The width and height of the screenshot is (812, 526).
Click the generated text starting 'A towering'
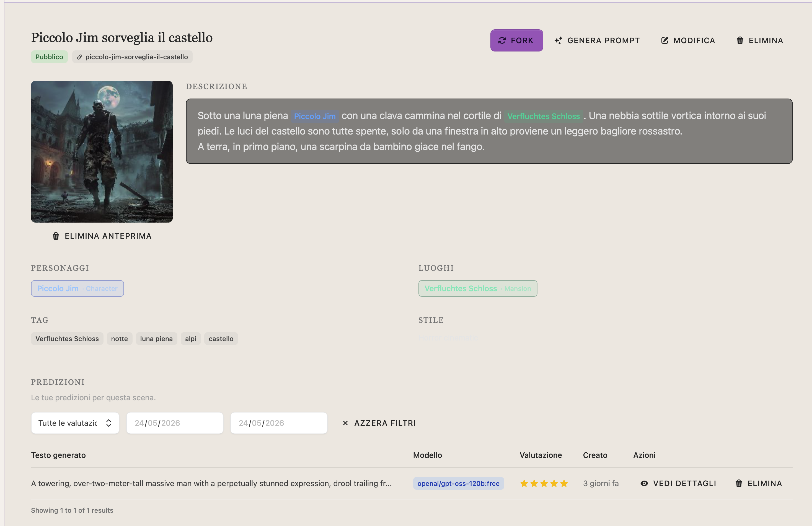point(211,483)
